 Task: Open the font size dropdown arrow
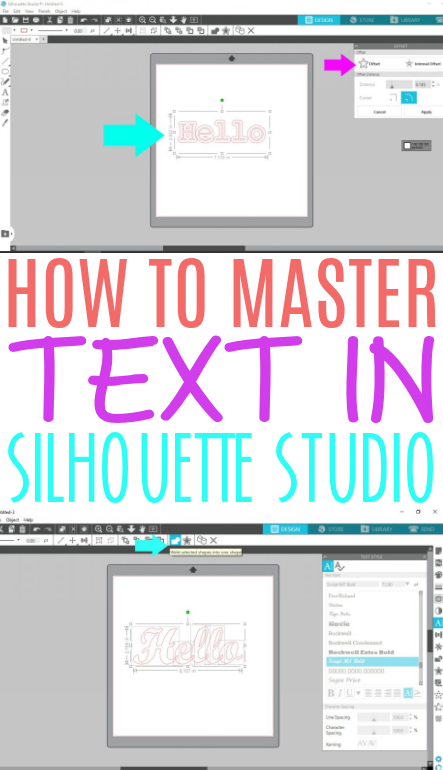(x=407, y=584)
